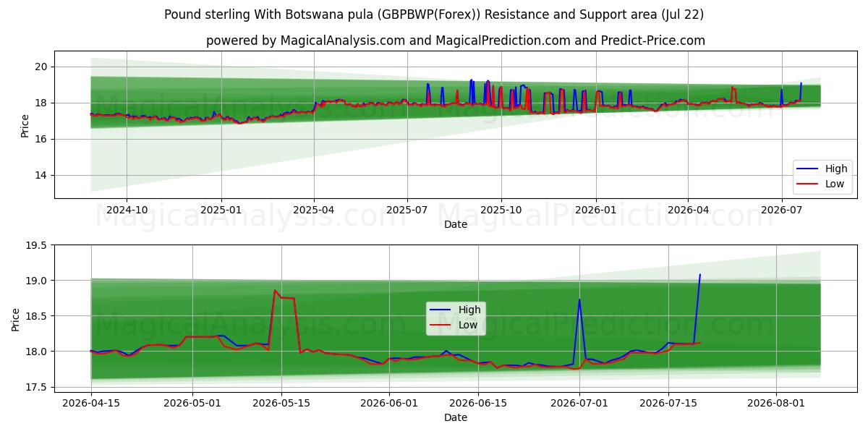Click the 'Price' y-axis label, bottom chart
868x434 pixels.
tap(17, 319)
